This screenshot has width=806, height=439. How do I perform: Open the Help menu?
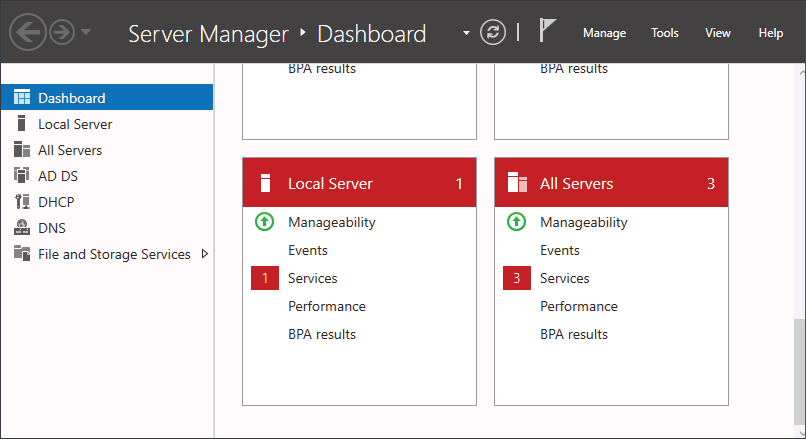tap(771, 33)
